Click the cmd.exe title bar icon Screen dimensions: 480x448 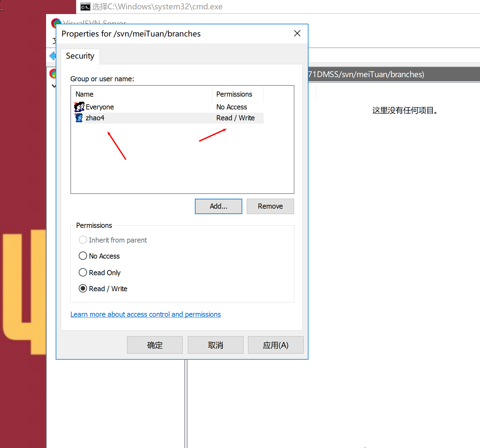(85, 6)
